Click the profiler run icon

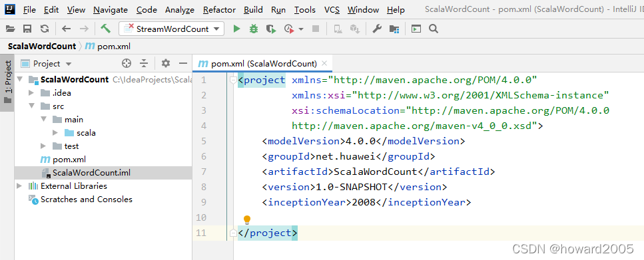(289, 29)
